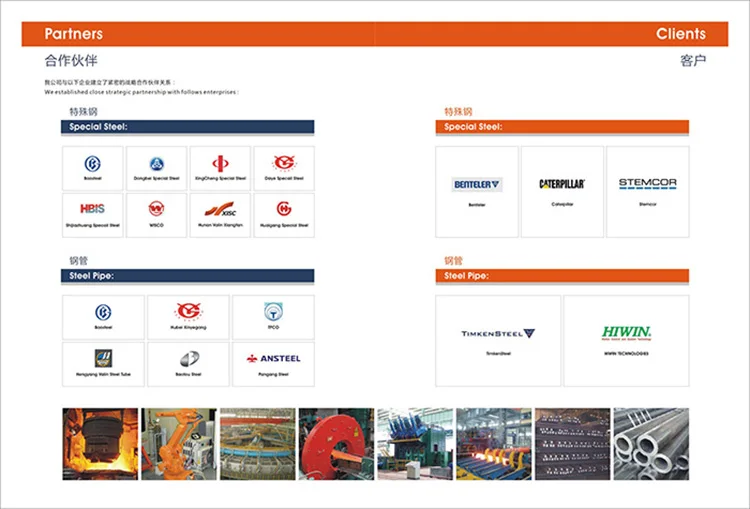Screen dimensions: 750x509
Task: Click the '合作伙伴' heading
Action: point(71,61)
